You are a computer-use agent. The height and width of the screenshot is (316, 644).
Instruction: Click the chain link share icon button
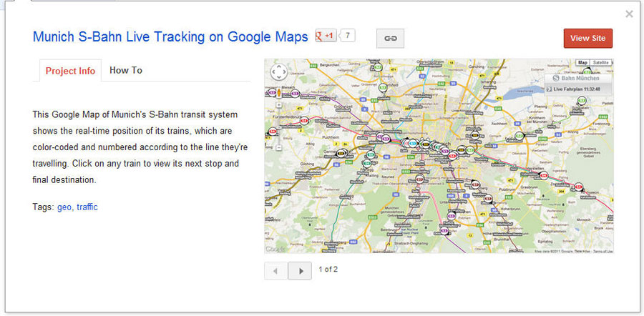[x=390, y=38]
